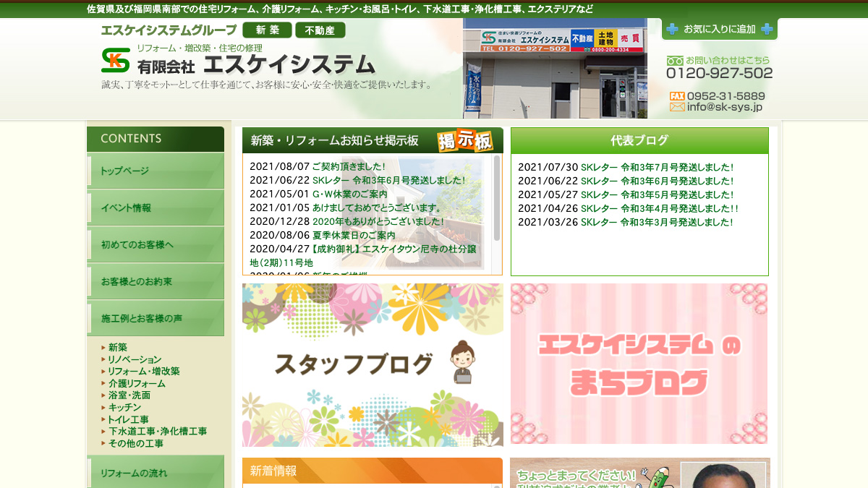Open the 新築 group button
Screen dimensions: 868x488
(x=268, y=30)
